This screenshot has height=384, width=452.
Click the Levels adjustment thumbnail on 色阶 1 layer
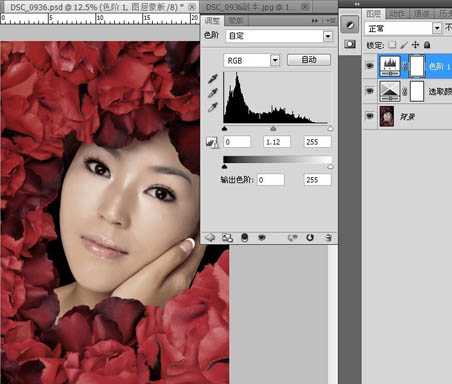click(390, 66)
